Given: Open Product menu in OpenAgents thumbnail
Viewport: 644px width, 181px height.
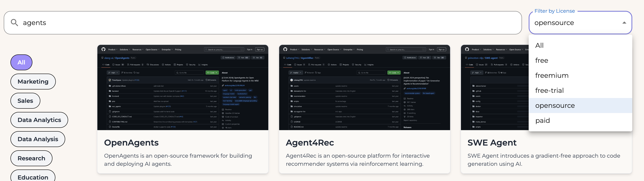Looking at the screenshot, I should coord(113,49).
